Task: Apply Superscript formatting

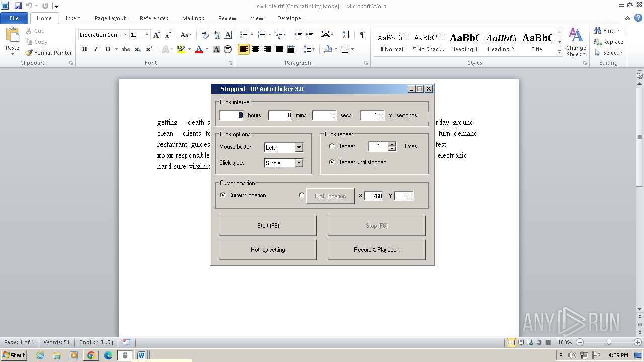Action: click(149, 49)
